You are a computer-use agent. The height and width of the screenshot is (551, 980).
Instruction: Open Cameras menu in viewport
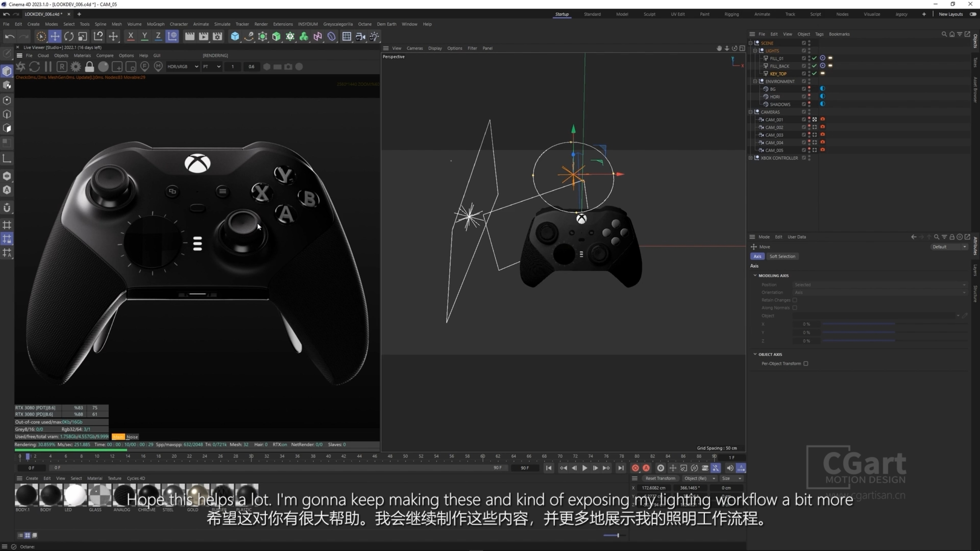tap(415, 48)
